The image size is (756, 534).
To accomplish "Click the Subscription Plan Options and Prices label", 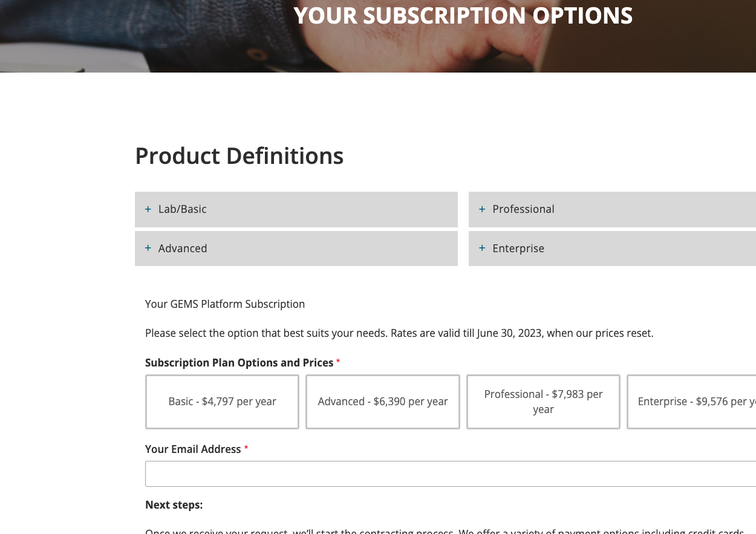I will coord(239,363).
